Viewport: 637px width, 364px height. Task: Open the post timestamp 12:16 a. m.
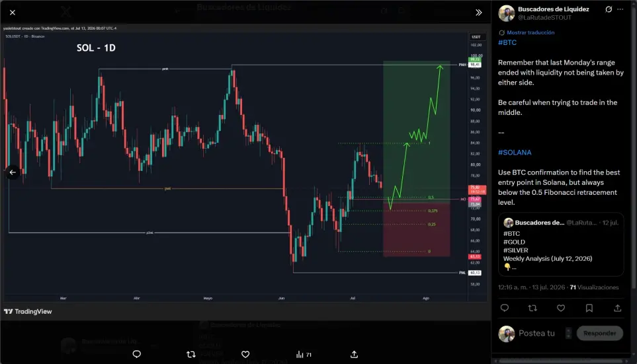tap(531, 287)
